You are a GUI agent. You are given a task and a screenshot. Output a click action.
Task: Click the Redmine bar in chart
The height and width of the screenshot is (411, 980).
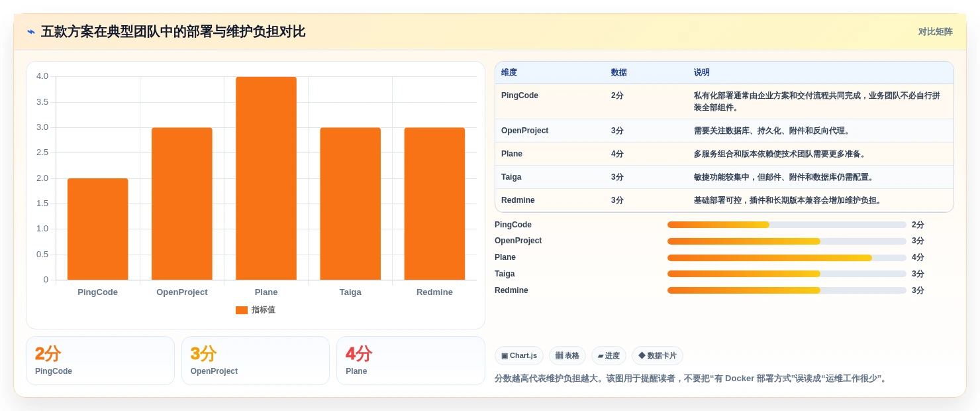click(434, 204)
